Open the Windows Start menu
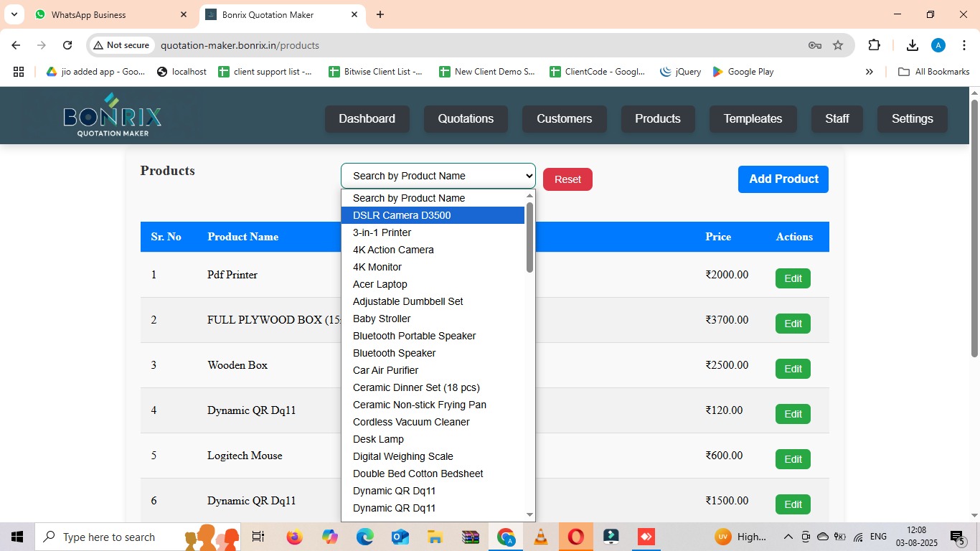Viewport: 980px width, 551px height. 17,537
